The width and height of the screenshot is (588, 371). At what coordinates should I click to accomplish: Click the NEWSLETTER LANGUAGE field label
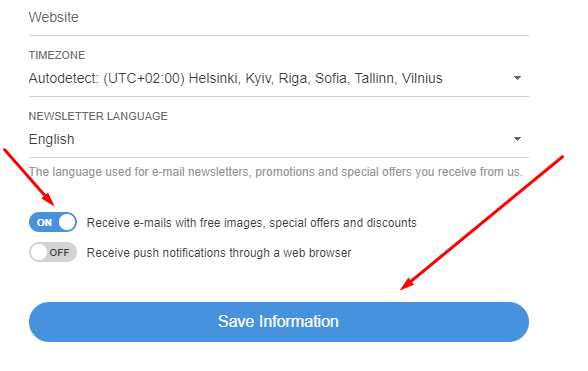[x=98, y=116]
